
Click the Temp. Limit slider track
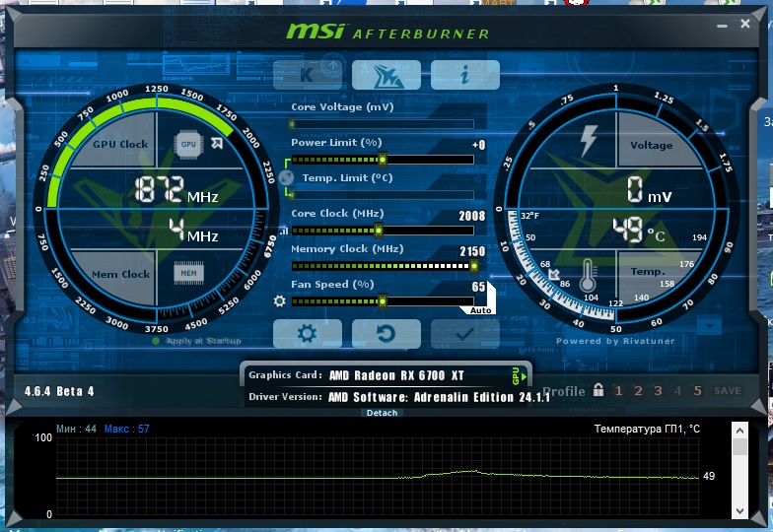pos(383,195)
